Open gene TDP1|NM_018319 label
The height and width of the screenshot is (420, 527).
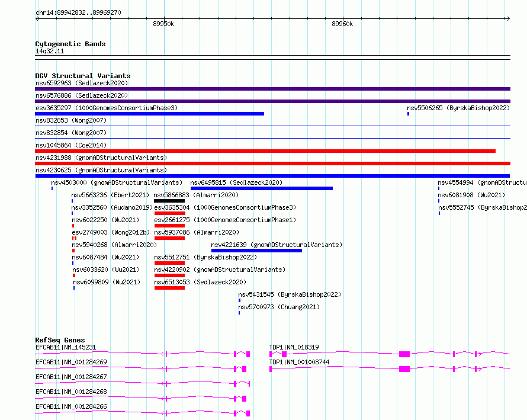click(x=294, y=347)
